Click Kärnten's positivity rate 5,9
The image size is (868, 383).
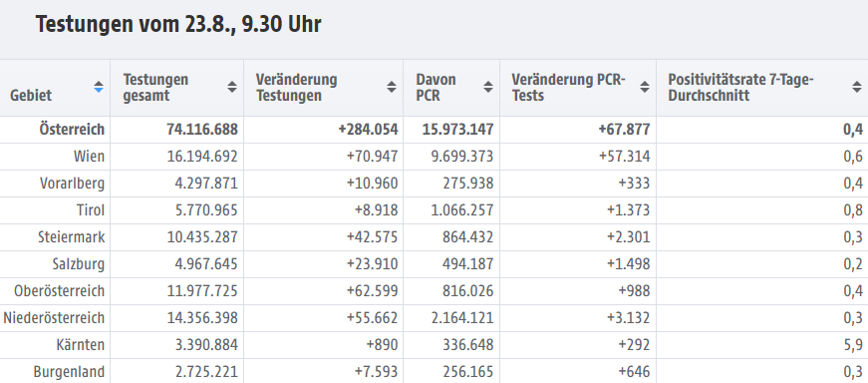(853, 345)
